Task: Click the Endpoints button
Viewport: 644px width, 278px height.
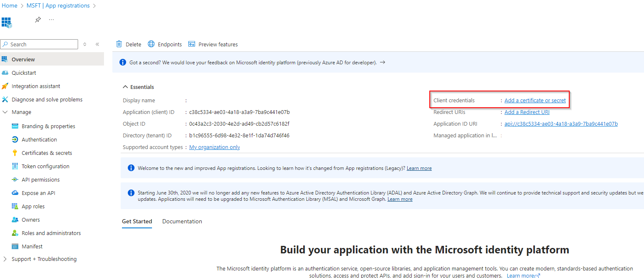Action: (x=165, y=44)
